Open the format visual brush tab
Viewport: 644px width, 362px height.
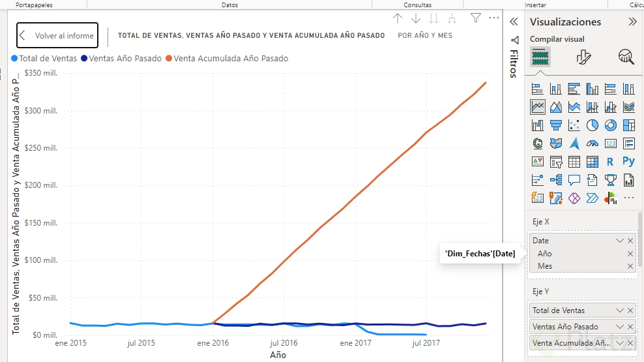(584, 57)
